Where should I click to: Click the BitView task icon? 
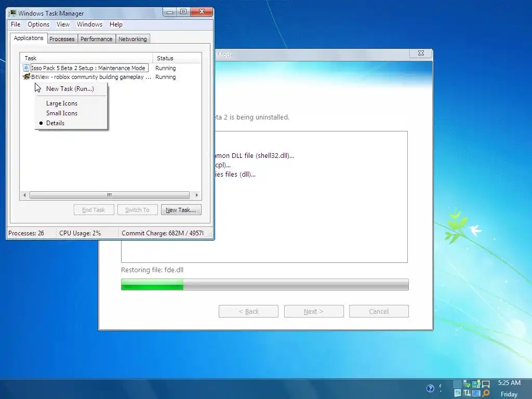[x=26, y=77]
